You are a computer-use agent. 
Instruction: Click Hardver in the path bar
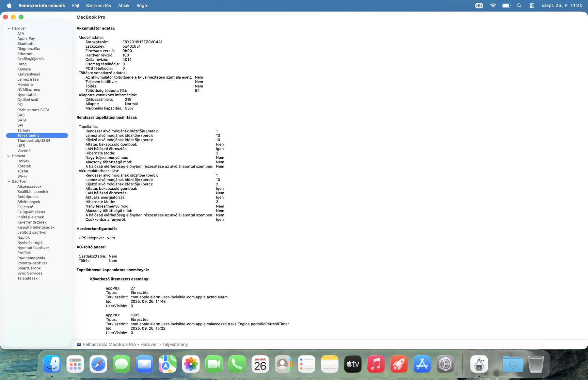point(149,344)
